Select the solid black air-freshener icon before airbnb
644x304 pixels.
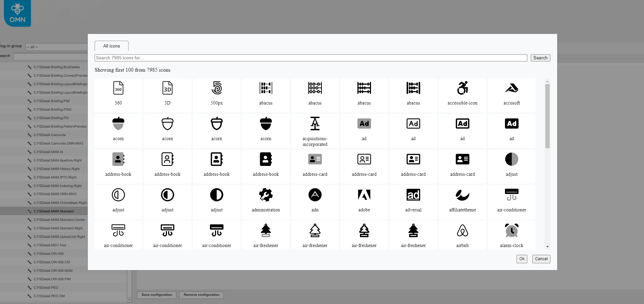(x=413, y=235)
